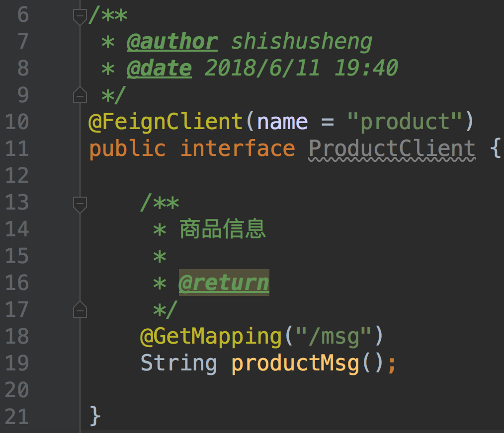Collapse the class Javadoc comment at line 6
The width and height of the screenshot is (504, 433).
[x=80, y=16]
